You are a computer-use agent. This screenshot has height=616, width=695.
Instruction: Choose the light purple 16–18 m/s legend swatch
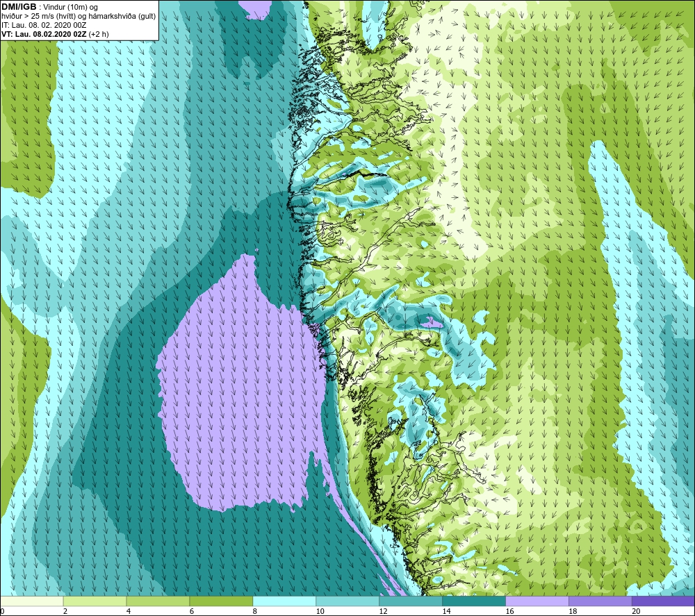(537, 601)
